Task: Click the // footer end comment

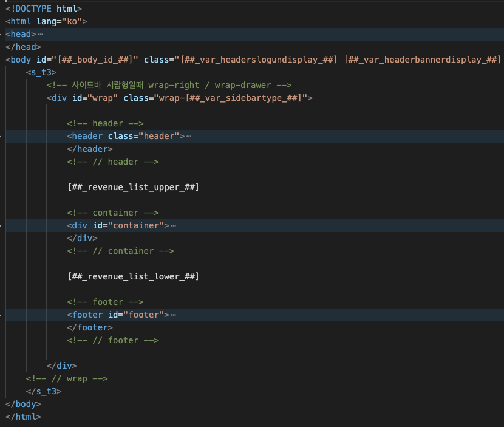Action: point(113,341)
